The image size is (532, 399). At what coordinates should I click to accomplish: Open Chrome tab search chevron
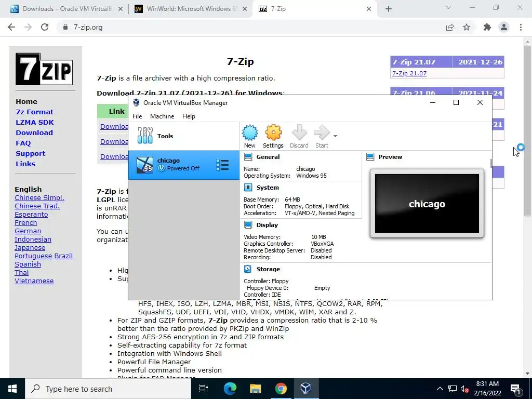pos(448,7)
